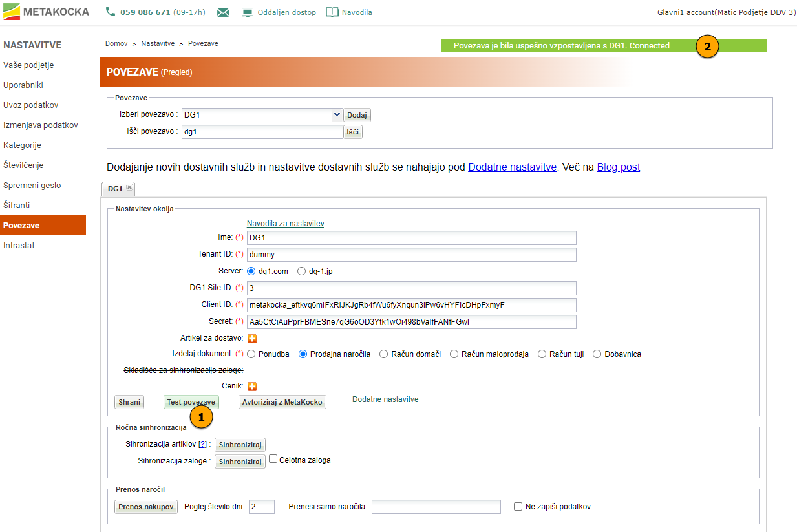797x532 pixels.
Task: Click the Metakocka logo
Action: (46, 12)
